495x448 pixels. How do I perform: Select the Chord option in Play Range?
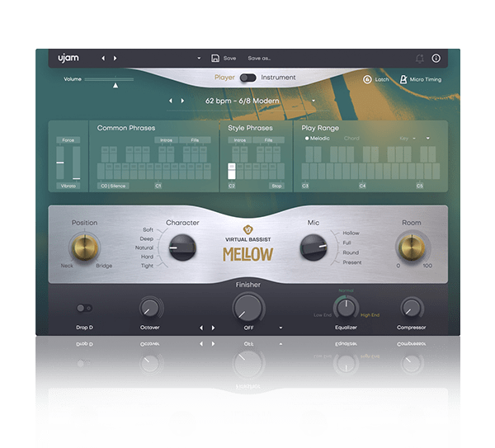[351, 139]
